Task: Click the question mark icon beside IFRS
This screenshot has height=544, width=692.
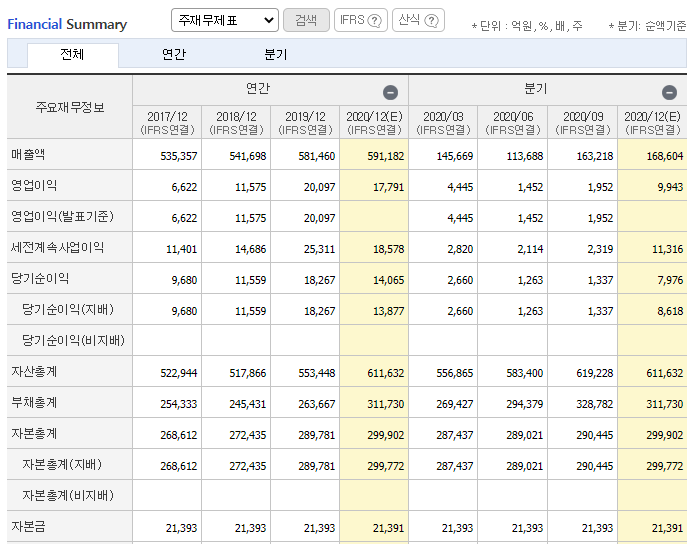Action: click(x=374, y=21)
